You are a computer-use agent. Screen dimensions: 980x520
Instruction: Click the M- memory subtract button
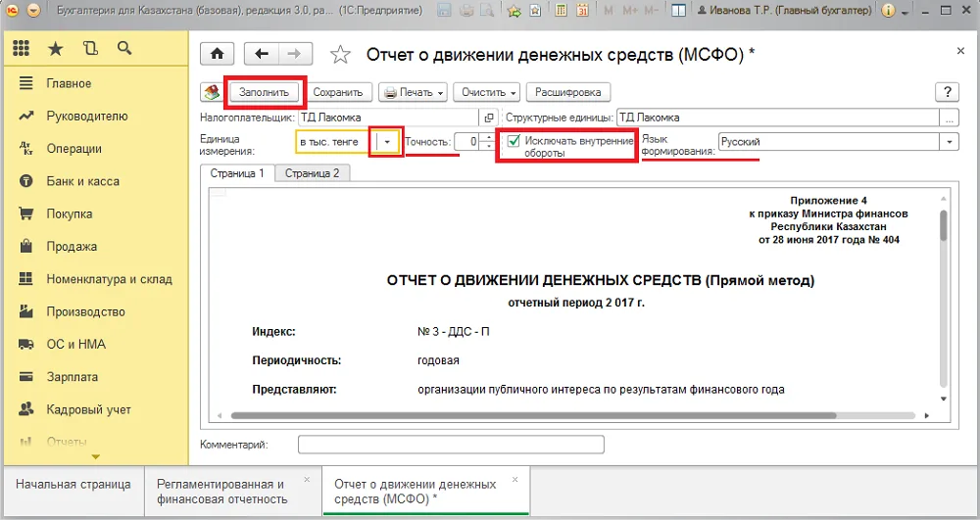[651, 10]
